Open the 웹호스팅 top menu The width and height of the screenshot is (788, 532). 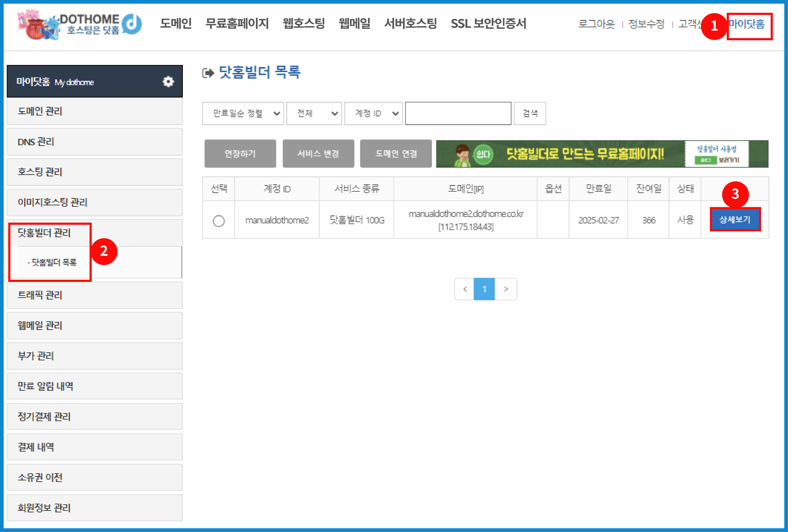tap(303, 24)
